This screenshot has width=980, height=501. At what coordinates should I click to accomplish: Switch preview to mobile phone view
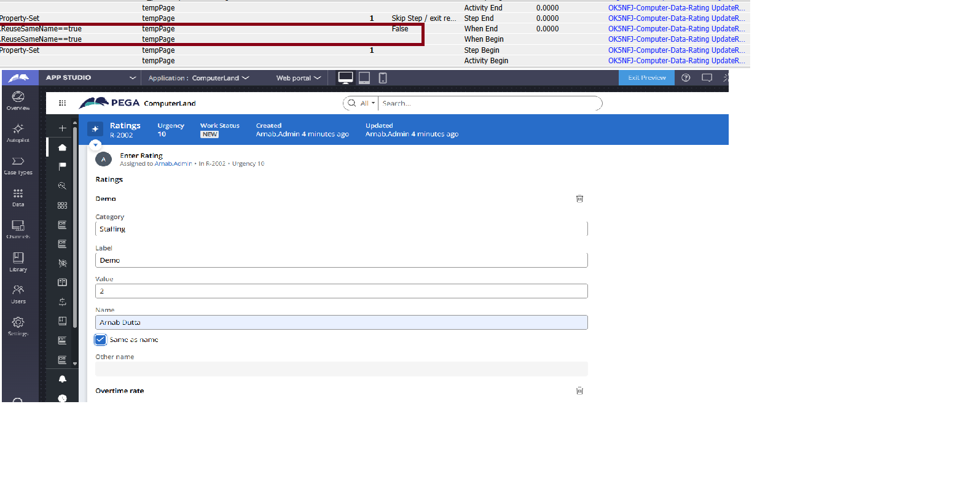[383, 78]
